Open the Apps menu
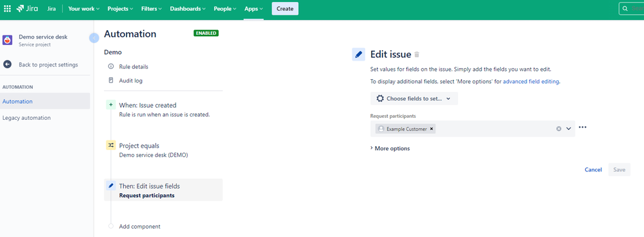Image resolution: width=644 pixels, height=237 pixels. tap(254, 8)
